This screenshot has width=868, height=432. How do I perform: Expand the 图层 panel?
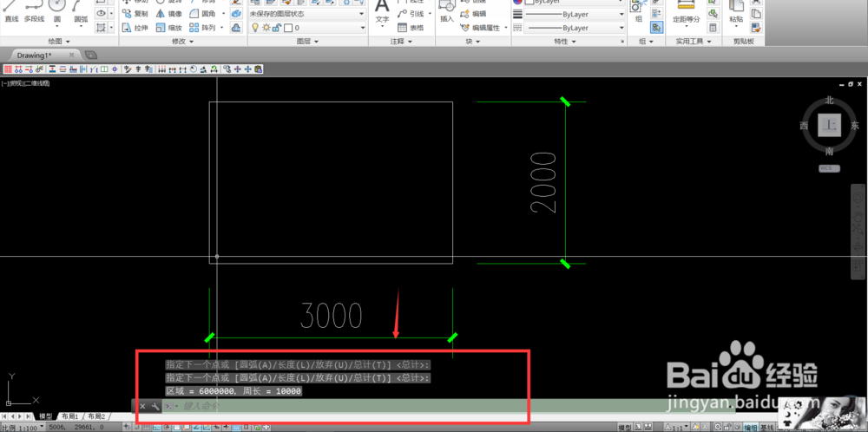[307, 42]
